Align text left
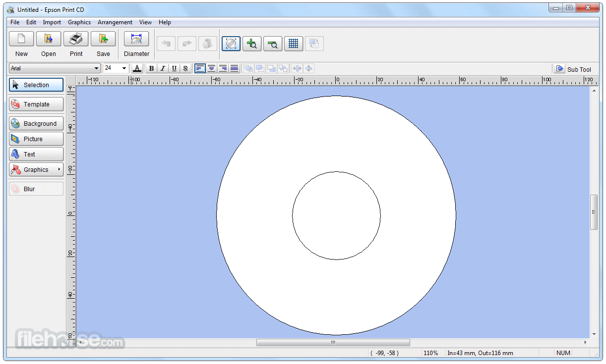 200,68
